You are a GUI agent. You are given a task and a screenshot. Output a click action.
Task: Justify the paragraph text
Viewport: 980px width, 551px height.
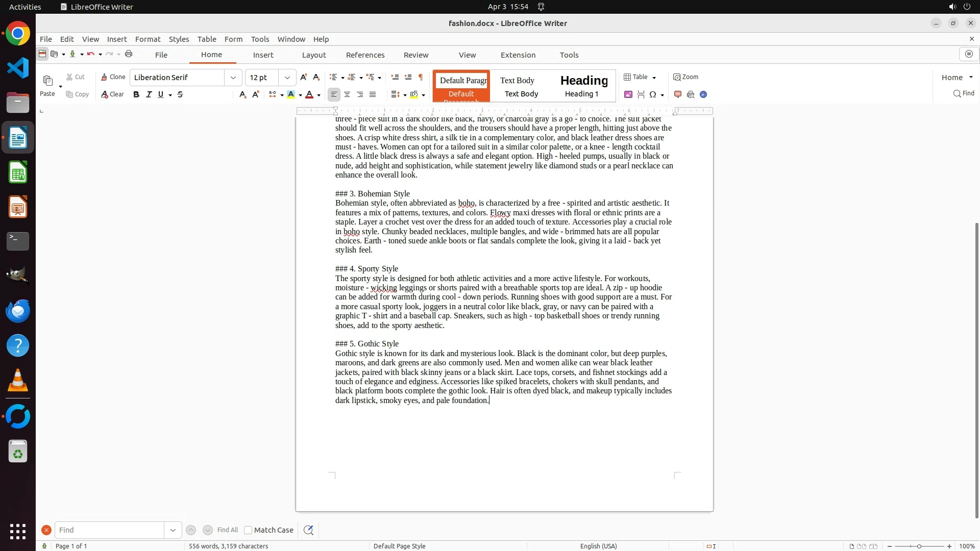pyautogui.click(x=373, y=94)
